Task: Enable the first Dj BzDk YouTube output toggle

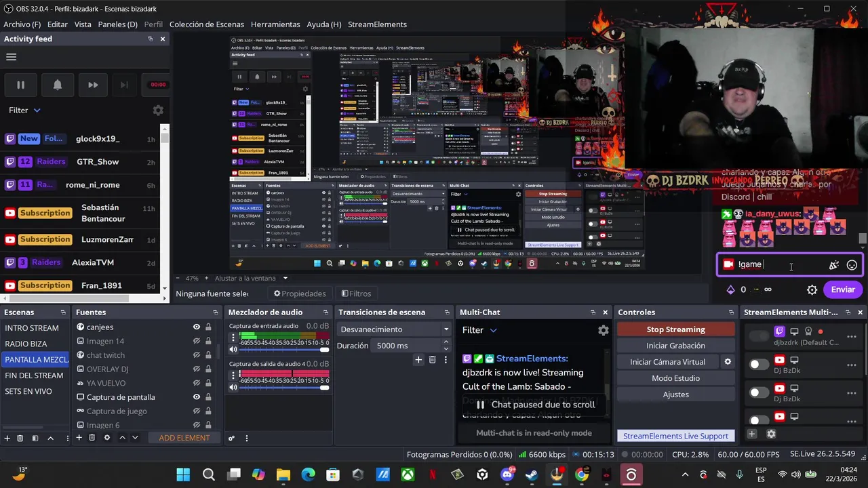Action: coord(758,365)
